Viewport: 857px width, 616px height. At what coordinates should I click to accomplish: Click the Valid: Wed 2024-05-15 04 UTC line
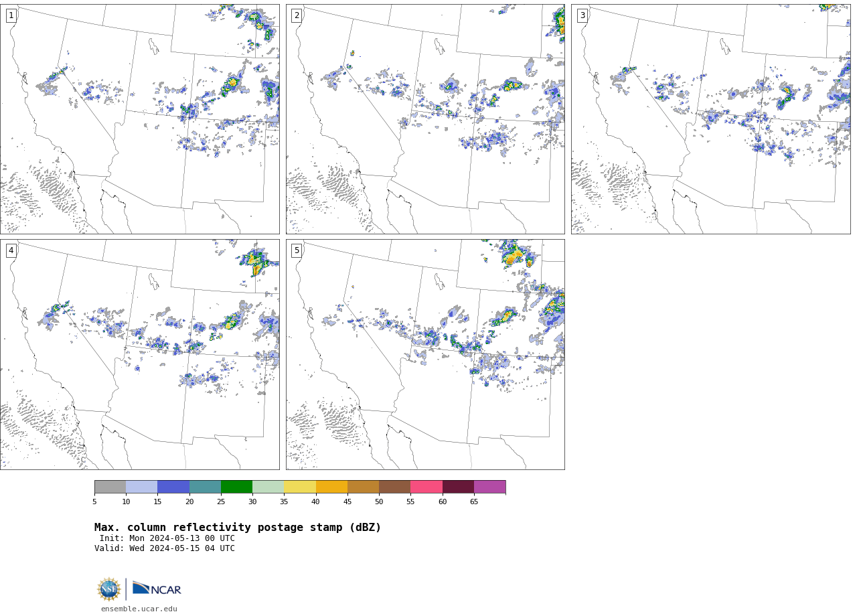tap(165, 548)
